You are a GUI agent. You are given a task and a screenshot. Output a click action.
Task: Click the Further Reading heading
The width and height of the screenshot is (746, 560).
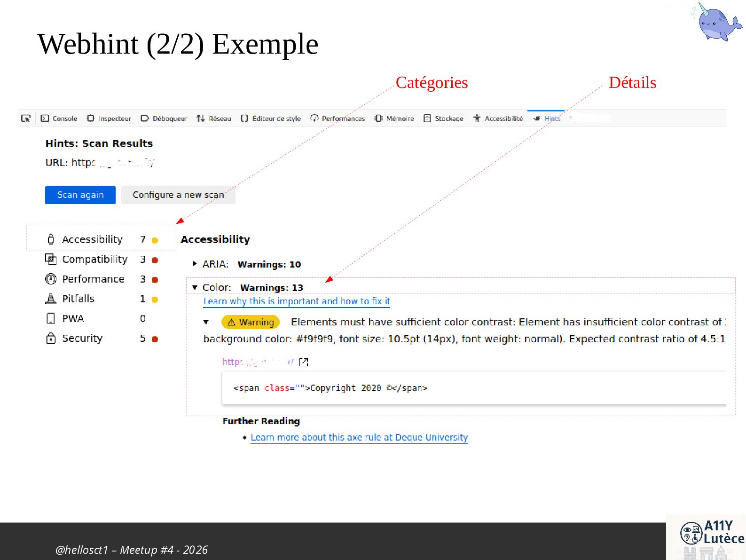pyautogui.click(x=261, y=421)
